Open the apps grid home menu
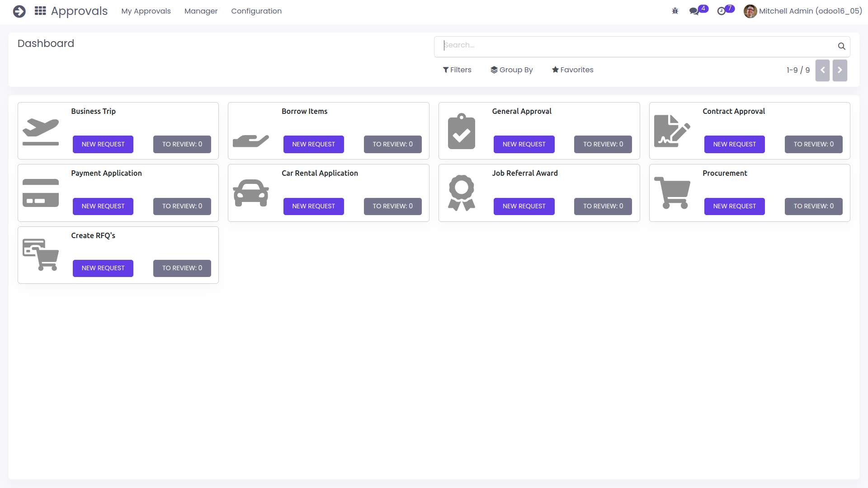868x488 pixels. [40, 11]
